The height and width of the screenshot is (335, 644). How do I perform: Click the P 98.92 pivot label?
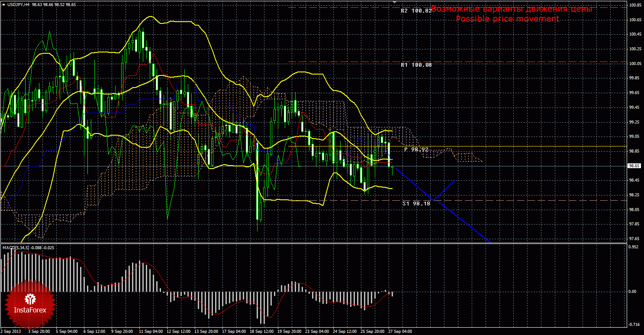[416, 149]
